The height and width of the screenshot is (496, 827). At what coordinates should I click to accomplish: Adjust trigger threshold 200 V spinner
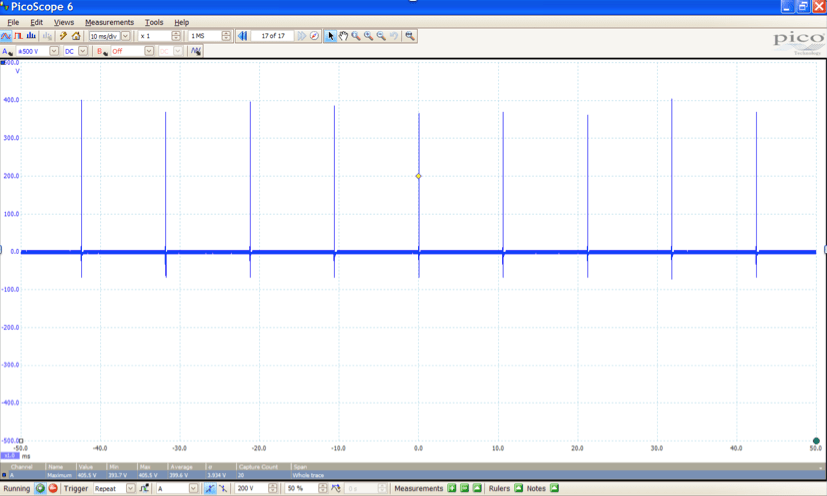273,489
